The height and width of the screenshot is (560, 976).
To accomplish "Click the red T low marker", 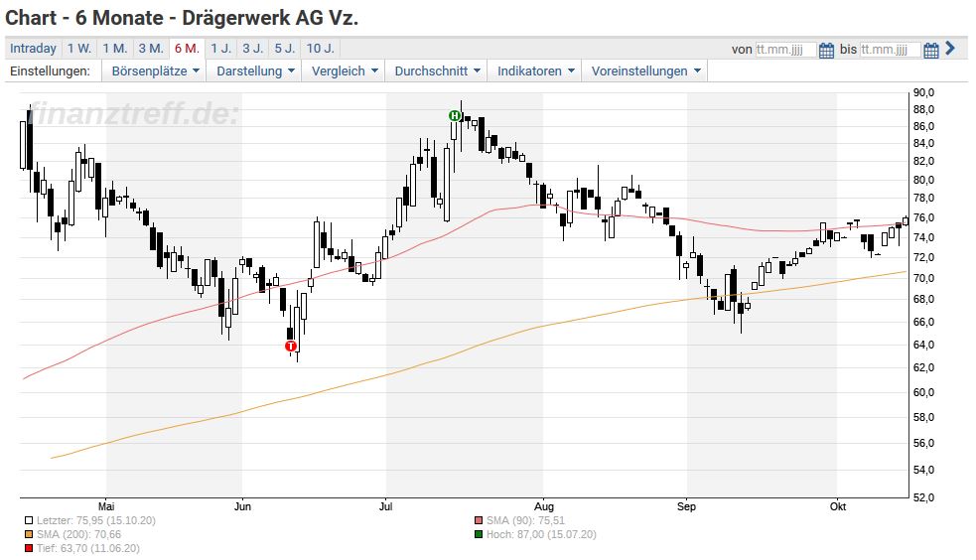I will coord(291,346).
